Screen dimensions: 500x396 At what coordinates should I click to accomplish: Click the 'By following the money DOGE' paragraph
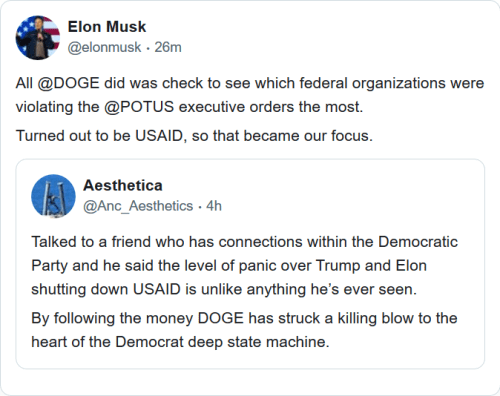244,330
